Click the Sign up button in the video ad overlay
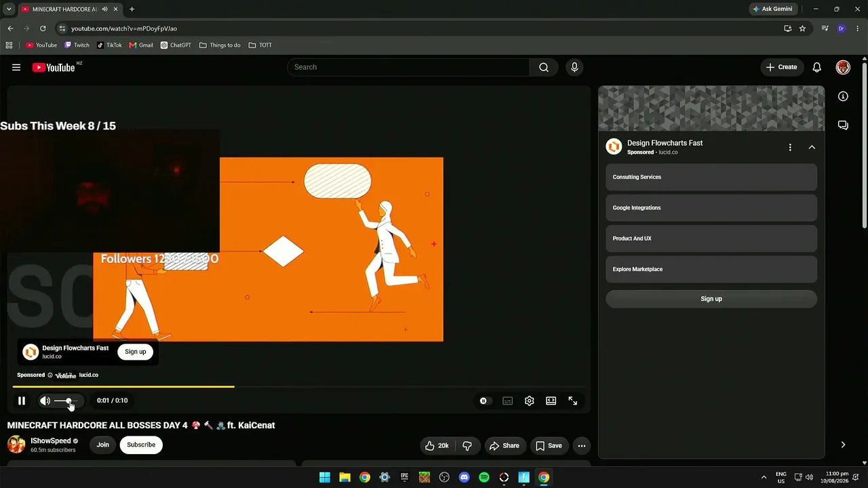Screen dimensions: 868x488 [x=136, y=352]
